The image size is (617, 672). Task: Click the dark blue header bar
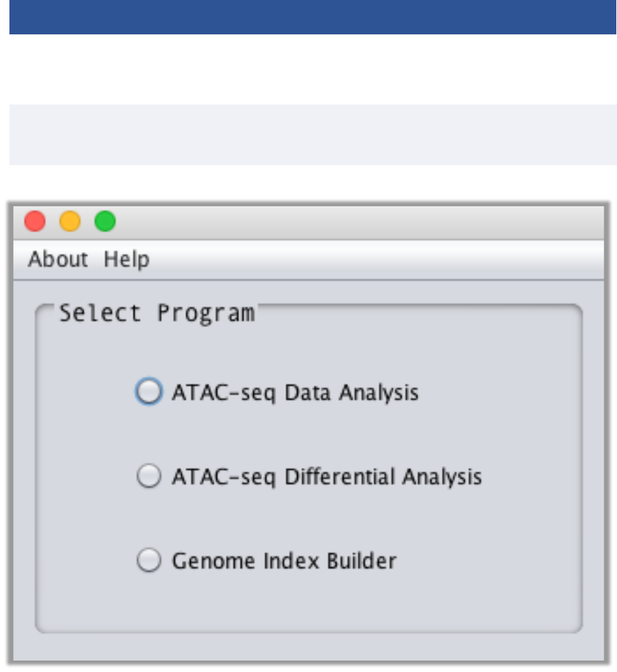tap(313, 17)
